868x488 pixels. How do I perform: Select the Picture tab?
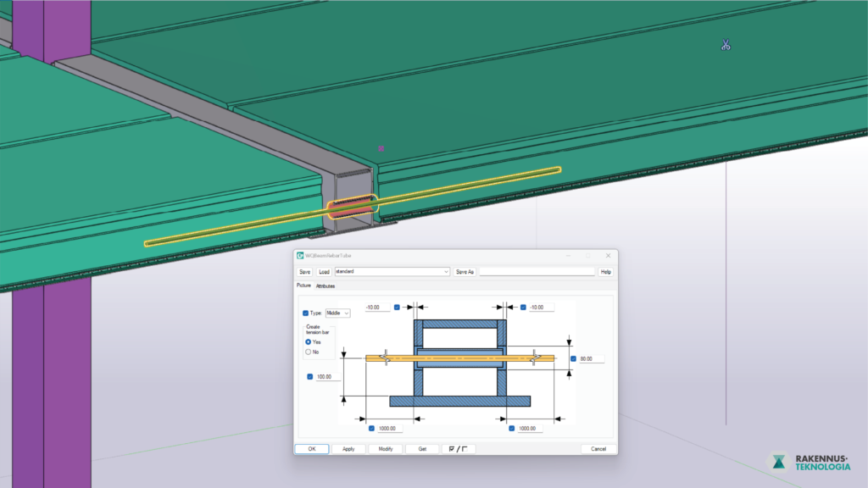(303, 286)
